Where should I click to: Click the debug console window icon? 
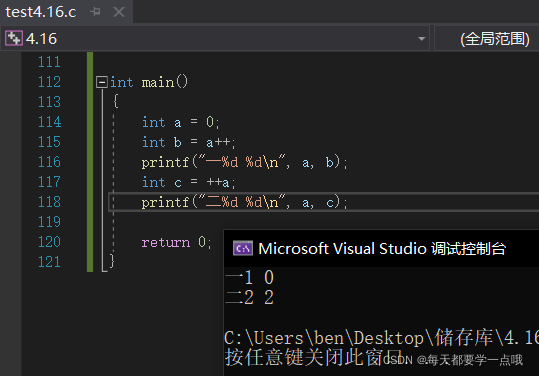point(243,248)
